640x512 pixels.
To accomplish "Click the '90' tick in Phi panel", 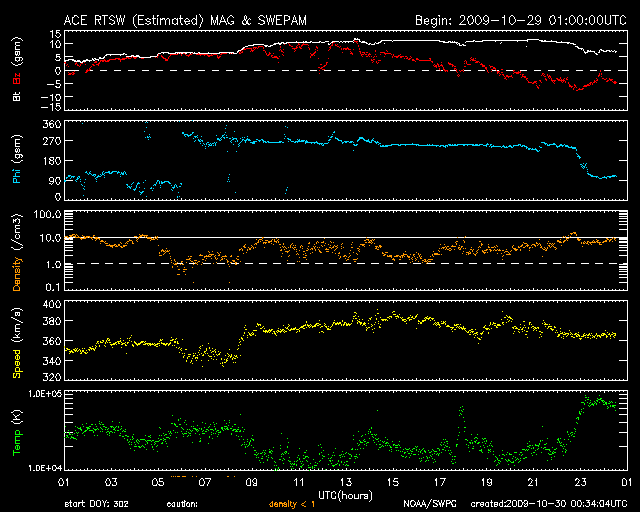I will click(55, 181).
